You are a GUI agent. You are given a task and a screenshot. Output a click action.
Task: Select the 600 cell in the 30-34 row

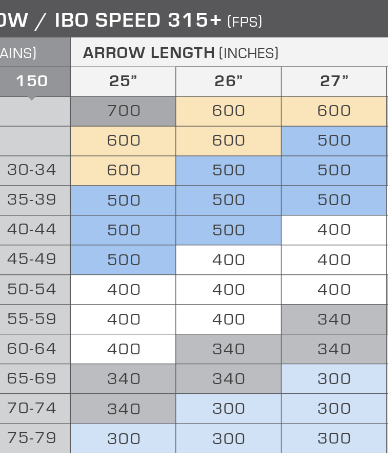coord(123,170)
